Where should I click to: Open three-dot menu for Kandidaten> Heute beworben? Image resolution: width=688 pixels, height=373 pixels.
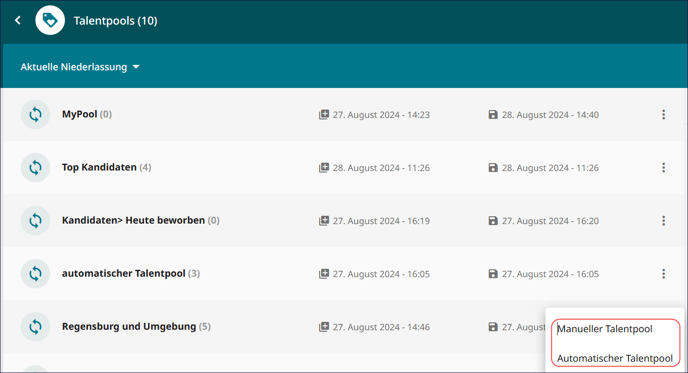coord(663,221)
